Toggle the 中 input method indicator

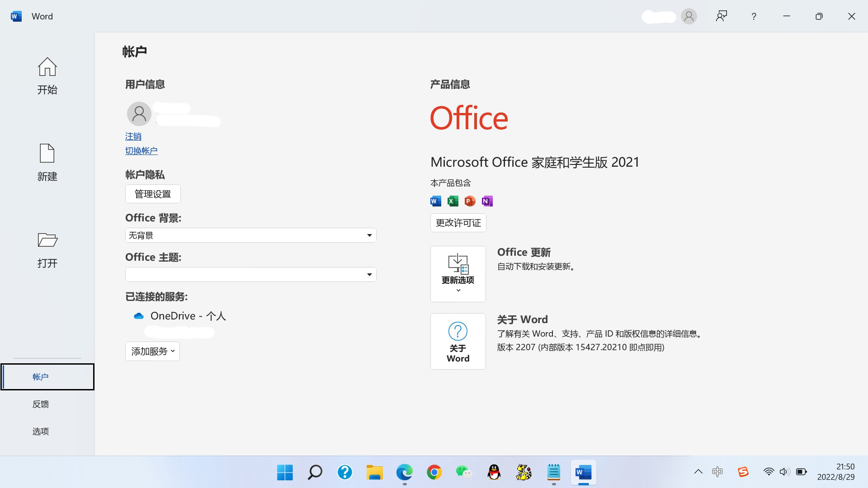pyautogui.click(x=717, y=472)
